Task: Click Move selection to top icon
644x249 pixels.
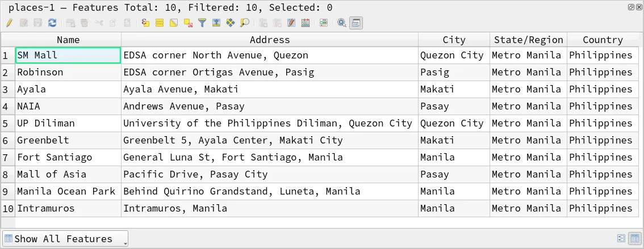Action: click(x=216, y=23)
